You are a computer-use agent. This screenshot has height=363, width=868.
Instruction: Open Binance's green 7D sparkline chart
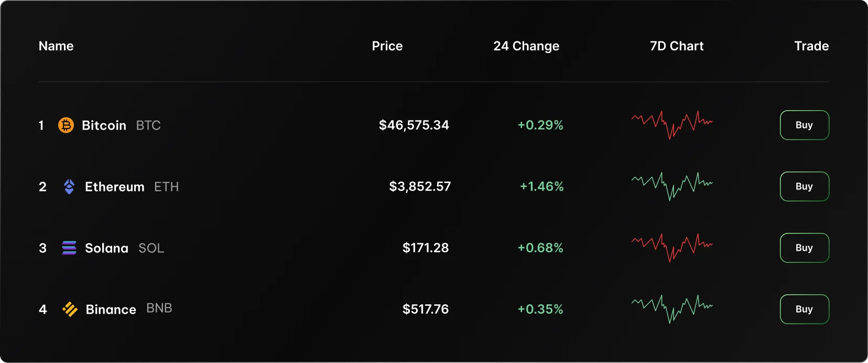(x=672, y=309)
